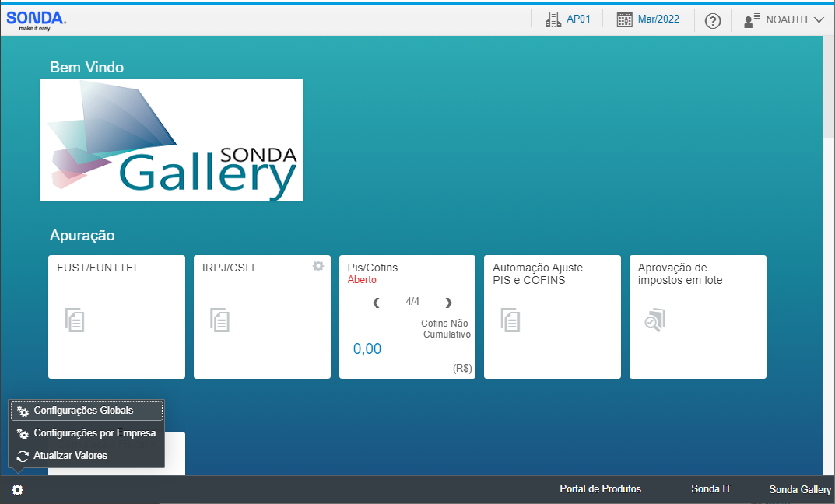Viewport: 835px width, 504px height.
Task: Click gears icon beside Configurações por Empresa
Action: [x=23, y=434]
